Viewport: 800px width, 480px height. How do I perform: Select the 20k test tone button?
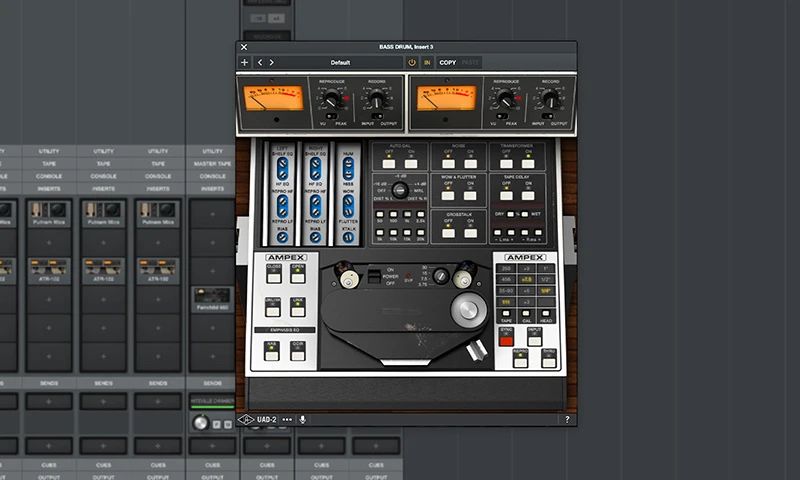(420, 233)
